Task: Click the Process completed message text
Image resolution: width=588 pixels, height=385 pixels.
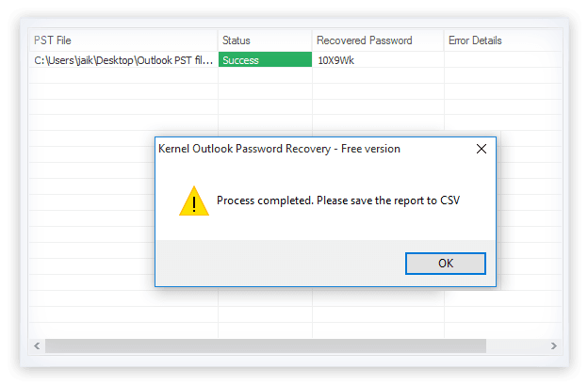Action: [x=338, y=201]
